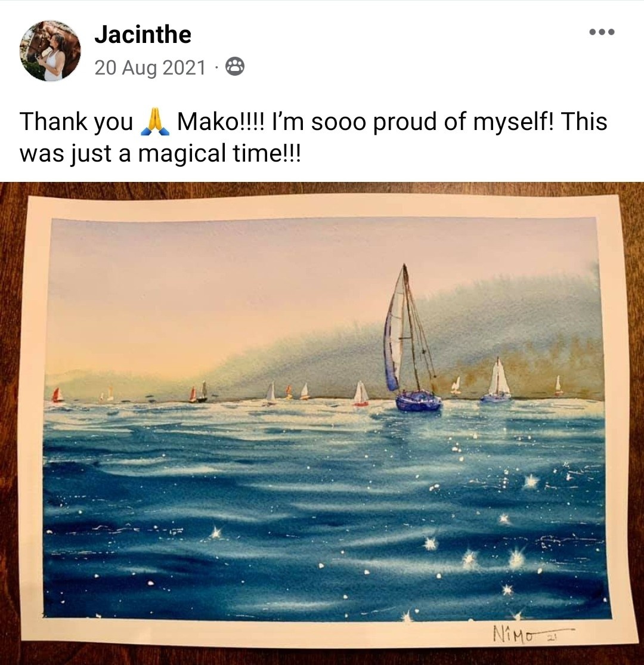Open the sailboat watercolor photo

[322, 423]
